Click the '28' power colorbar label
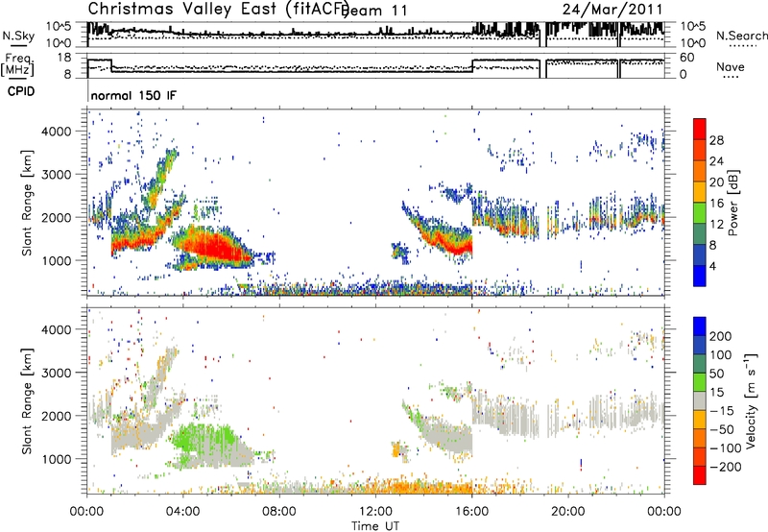 coord(716,140)
